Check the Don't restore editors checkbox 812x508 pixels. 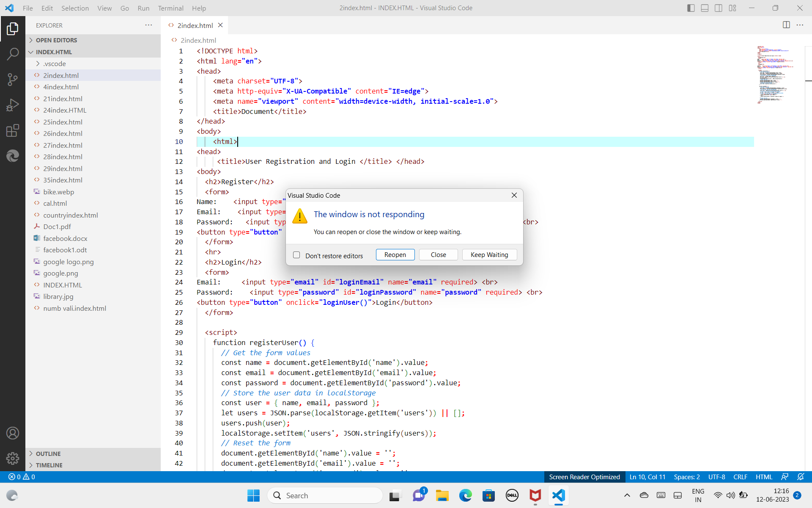coord(296,255)
